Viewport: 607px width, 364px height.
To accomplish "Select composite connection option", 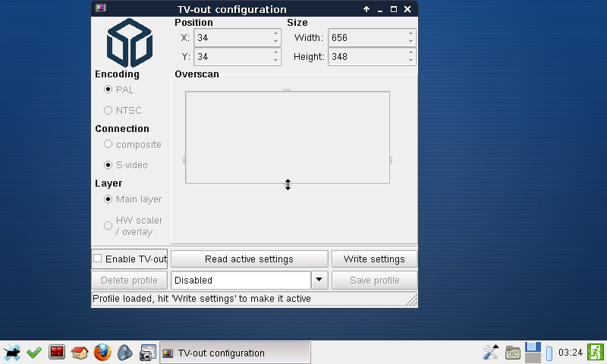I will point(109,144).
